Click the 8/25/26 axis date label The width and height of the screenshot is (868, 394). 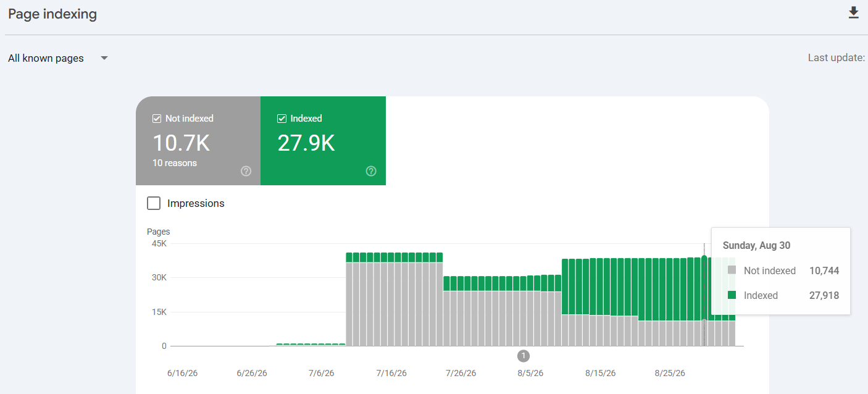point(670,373)
